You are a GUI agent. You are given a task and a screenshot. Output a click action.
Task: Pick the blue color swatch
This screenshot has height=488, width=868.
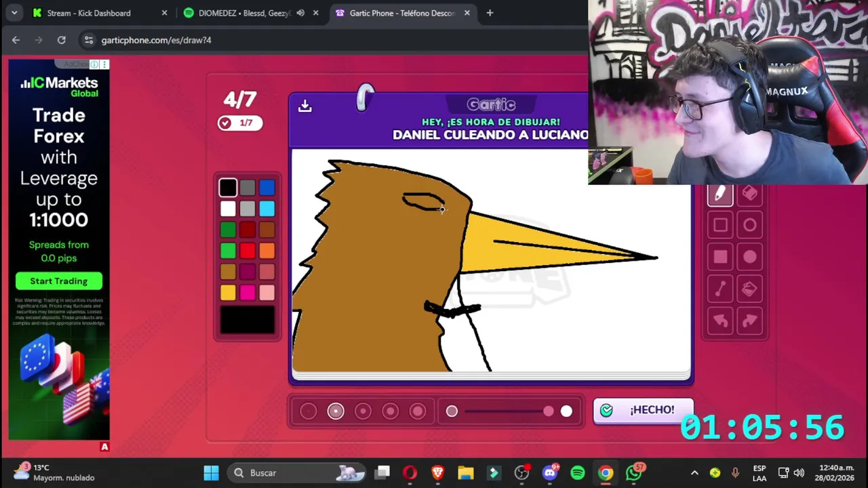(x=267, y=188)
